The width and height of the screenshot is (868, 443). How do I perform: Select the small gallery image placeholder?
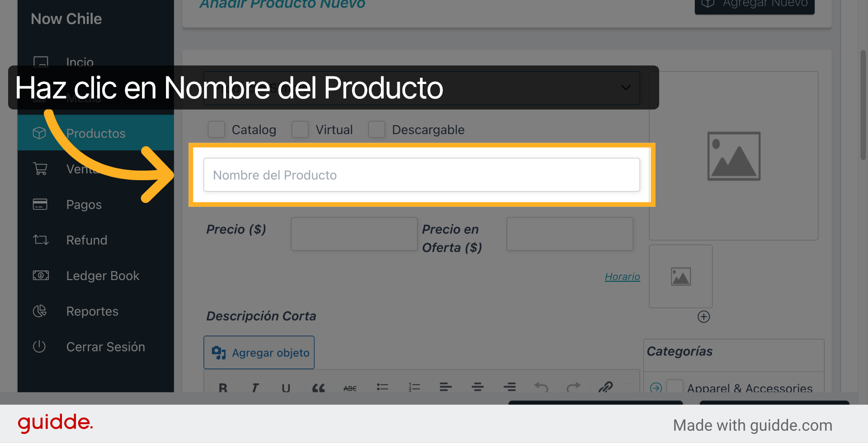point(681,276)
